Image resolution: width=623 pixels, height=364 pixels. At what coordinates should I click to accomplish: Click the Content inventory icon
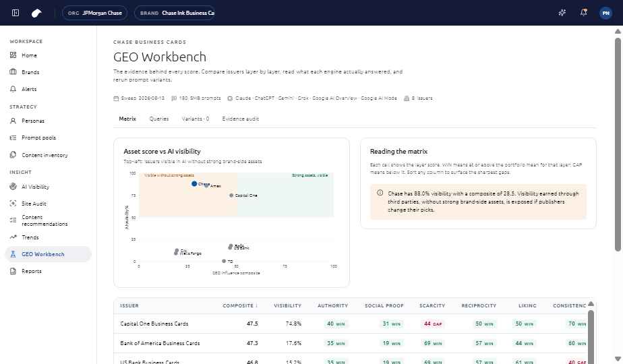point(13,154)
